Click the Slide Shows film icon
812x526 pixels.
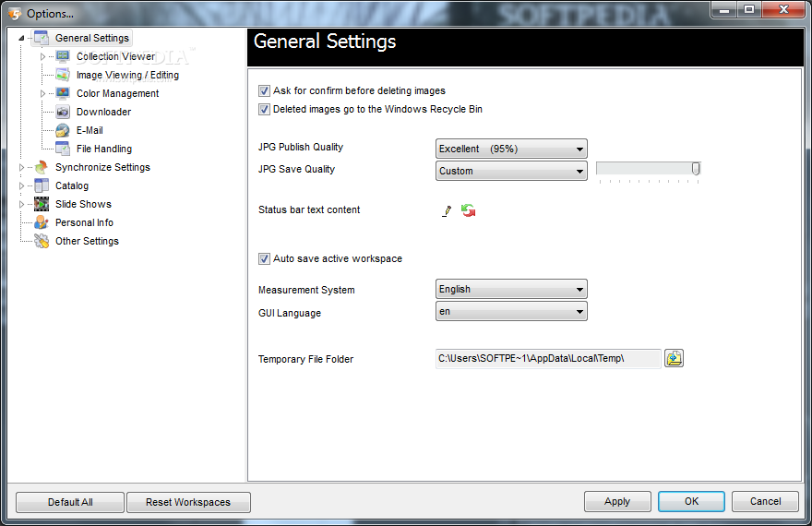[x=42, y=204]
